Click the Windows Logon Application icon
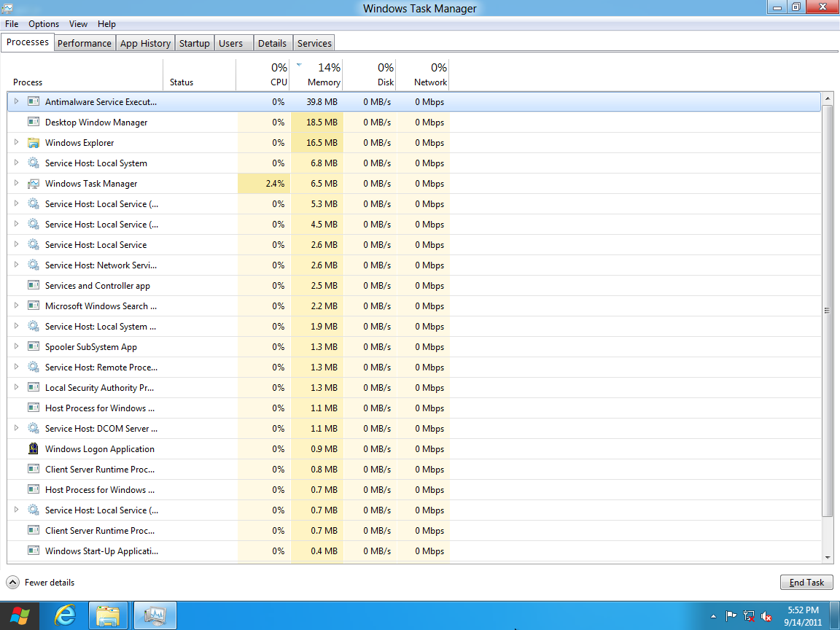Image resolution: width=840 pixels, height=630 pixels. pos(34,448)
